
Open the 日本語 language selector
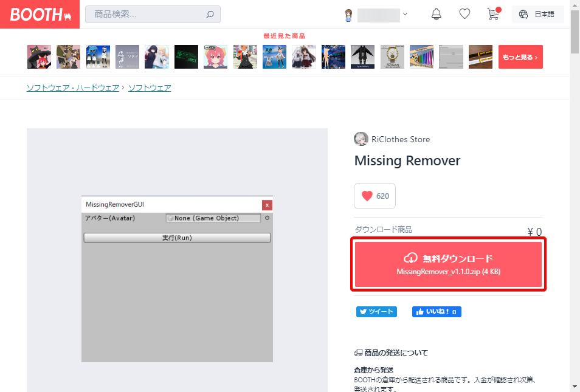pyautogui.click(x=537, y=14)
